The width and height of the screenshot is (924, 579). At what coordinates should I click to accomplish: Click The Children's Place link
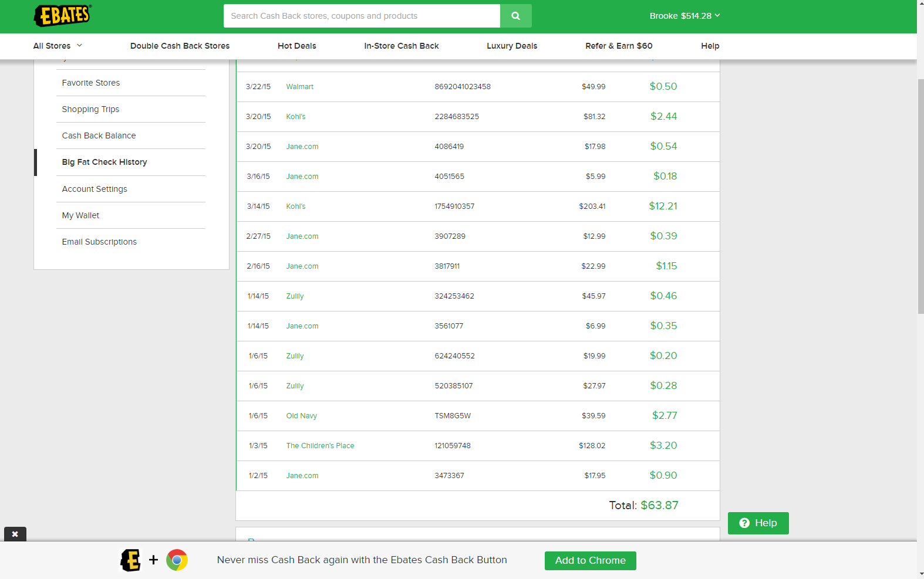tap(320, 446)
